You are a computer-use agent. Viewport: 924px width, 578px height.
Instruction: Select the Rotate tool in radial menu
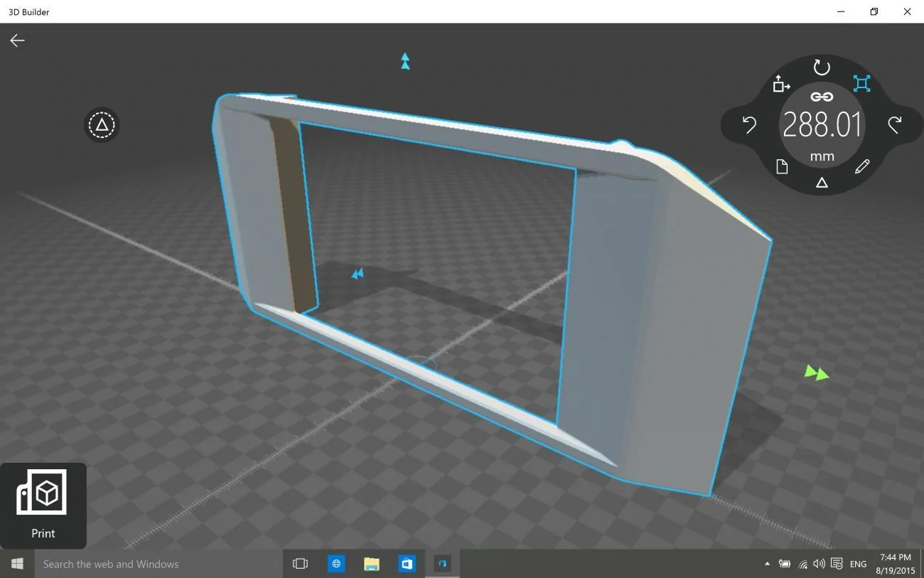[x=822, y=68]
